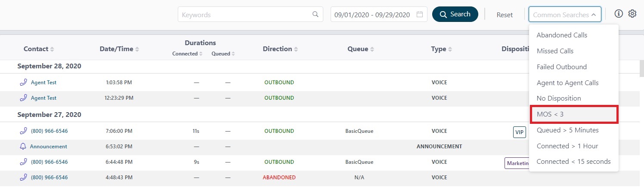The width and height of the screenshot is (644, 187).
Task: Click phone icon on the ABANDONED call row
Action: [24, 177]
